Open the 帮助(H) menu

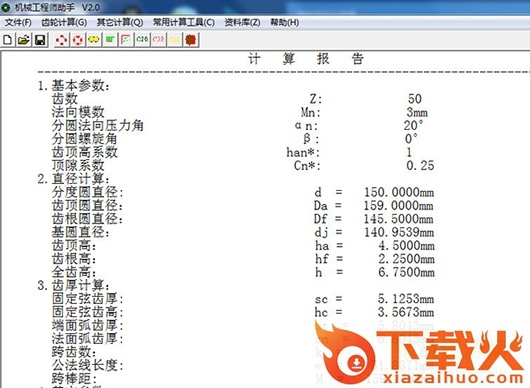tap(285, 23)
